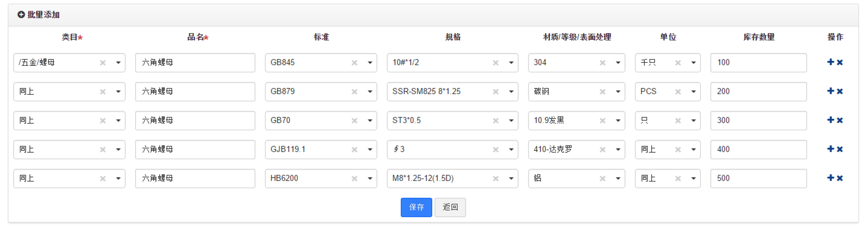Clear the ST3*0.5 spec value
This screenshot has width=868, height=234.
(x=496, y=121)
